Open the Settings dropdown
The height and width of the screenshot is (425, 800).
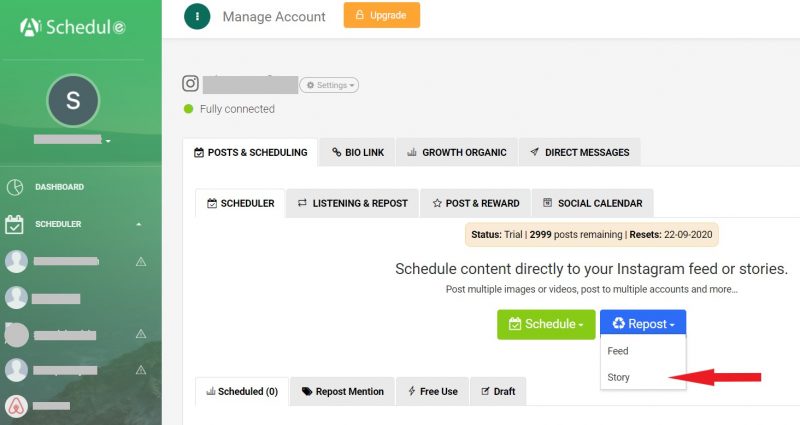click(x=329, y=85)
